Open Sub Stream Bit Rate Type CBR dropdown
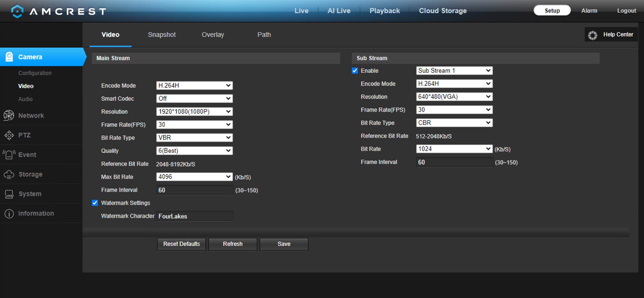The height and width of the screenshot is (298, 644). pos(454,123)
